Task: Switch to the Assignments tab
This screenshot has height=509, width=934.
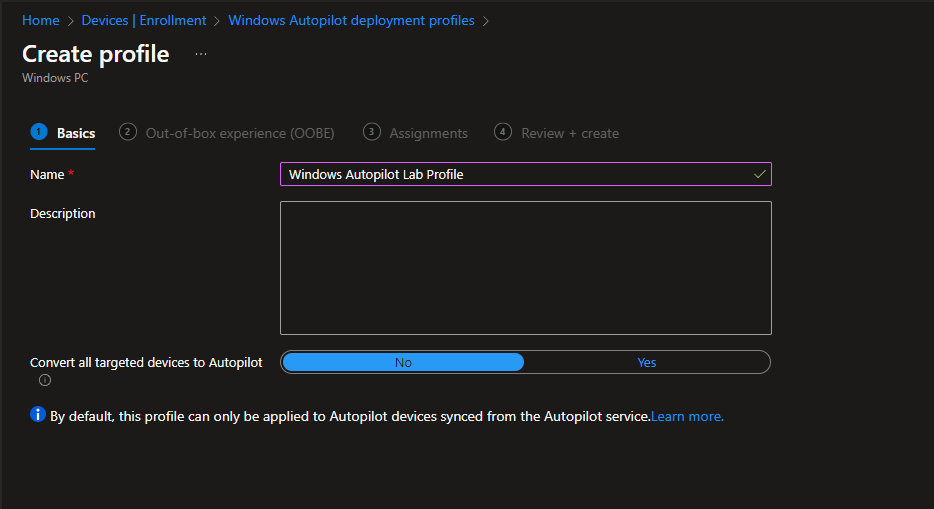Action: [416, 133]
